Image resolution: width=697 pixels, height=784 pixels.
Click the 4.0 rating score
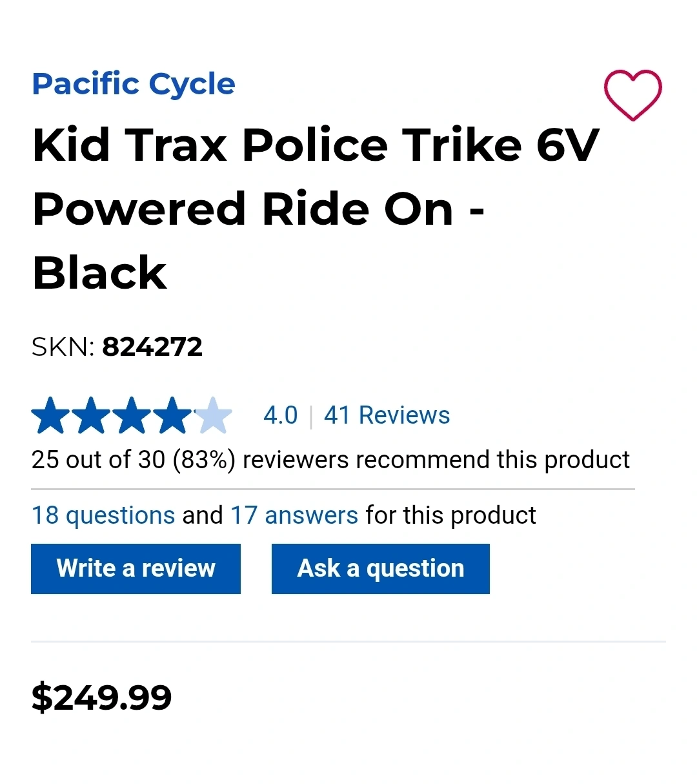tap(281, 415)
